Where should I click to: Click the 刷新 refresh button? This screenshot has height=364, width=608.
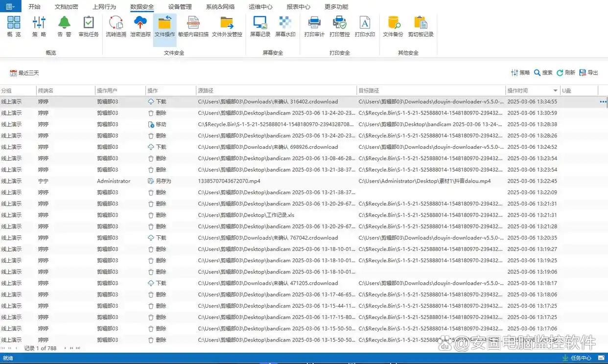[565, 72]
